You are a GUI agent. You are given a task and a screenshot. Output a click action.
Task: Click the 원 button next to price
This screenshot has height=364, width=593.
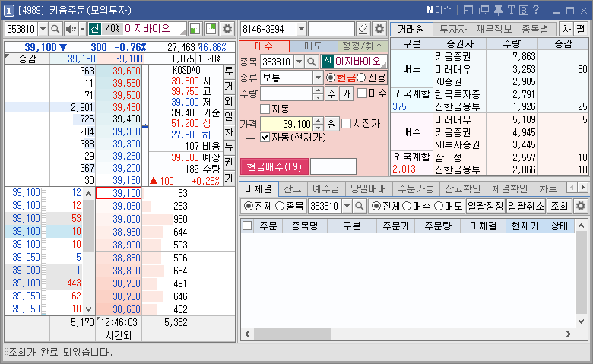tap(331, 124)
